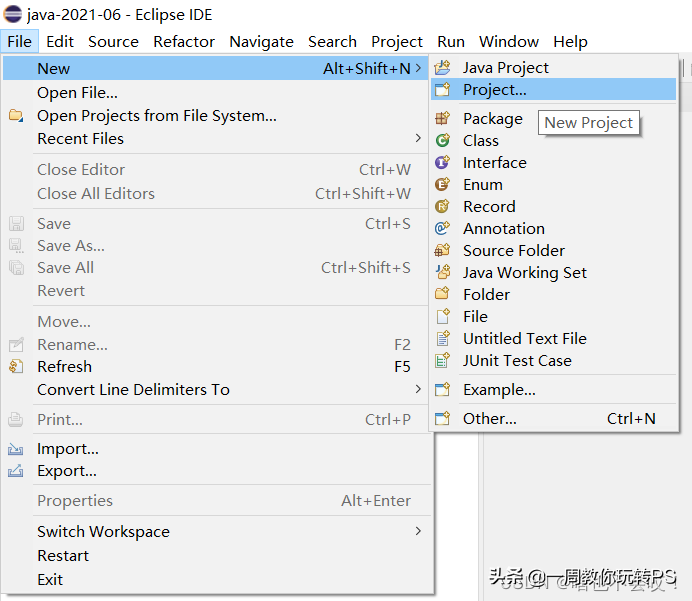This screenshot has width=692, height=601.
Task: Open the Refactor menu
Action: pos(184,41)
